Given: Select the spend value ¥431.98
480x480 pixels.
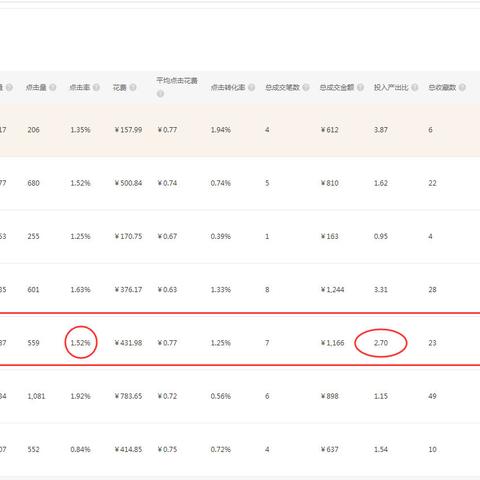Looking at the screenshot, I should pyautogui.click(x=128, y=343).
